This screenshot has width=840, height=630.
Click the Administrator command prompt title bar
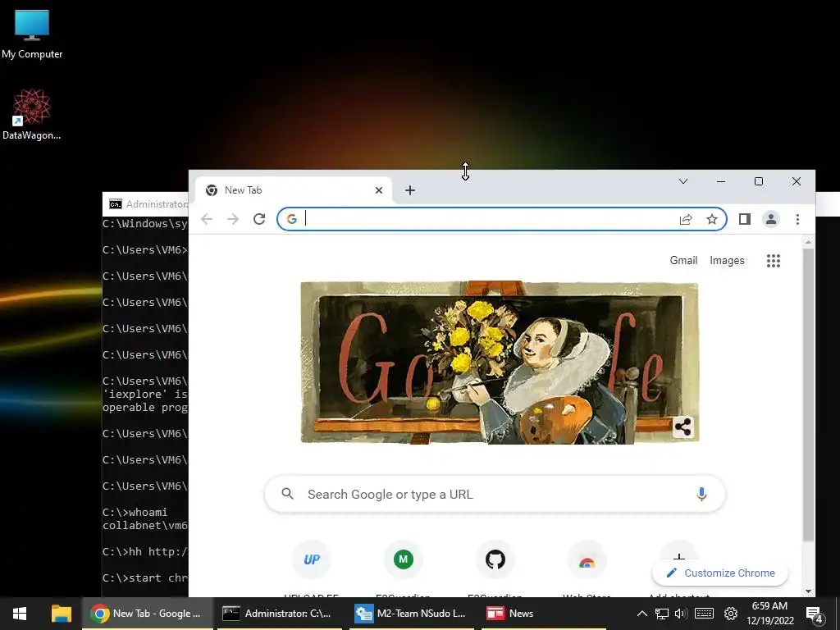click(146, 204)
